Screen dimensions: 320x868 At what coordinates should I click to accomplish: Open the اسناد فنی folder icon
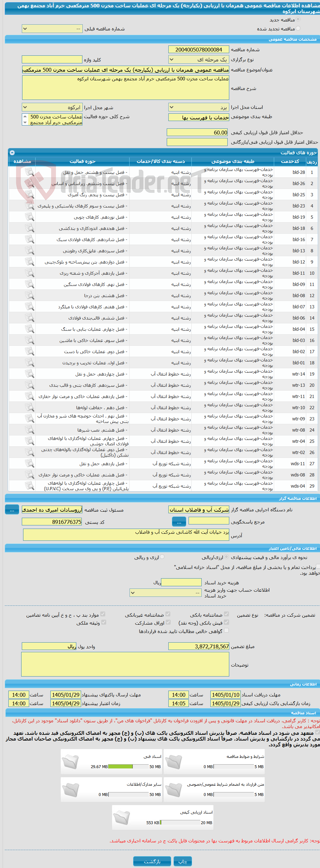click(71, 761)
